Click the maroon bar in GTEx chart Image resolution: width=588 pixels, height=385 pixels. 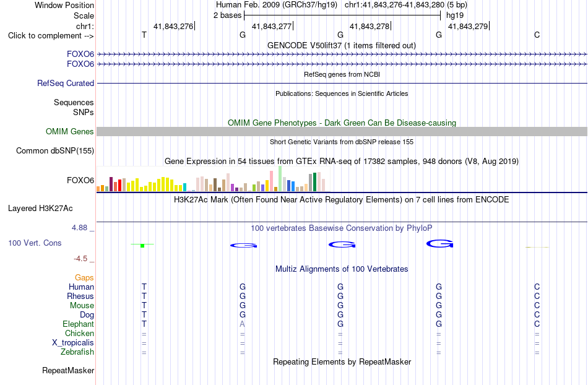pyautogui.click(x=111, y=184)
